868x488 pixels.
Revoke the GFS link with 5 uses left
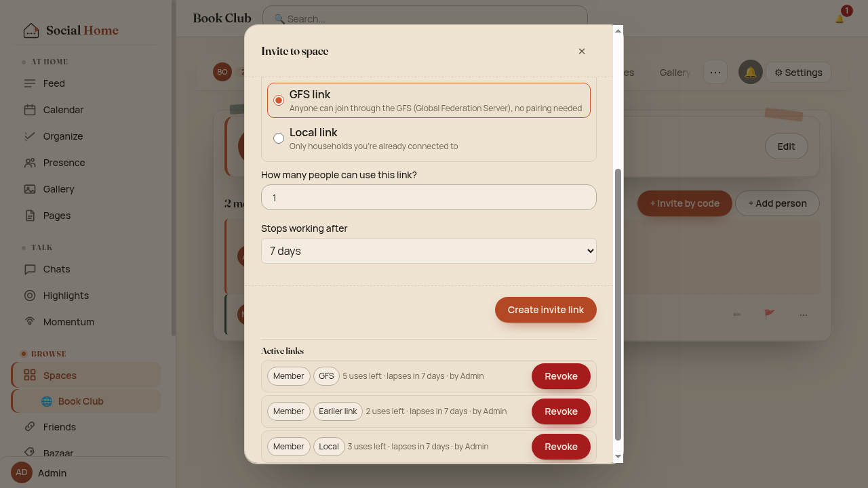pos(561,376)
